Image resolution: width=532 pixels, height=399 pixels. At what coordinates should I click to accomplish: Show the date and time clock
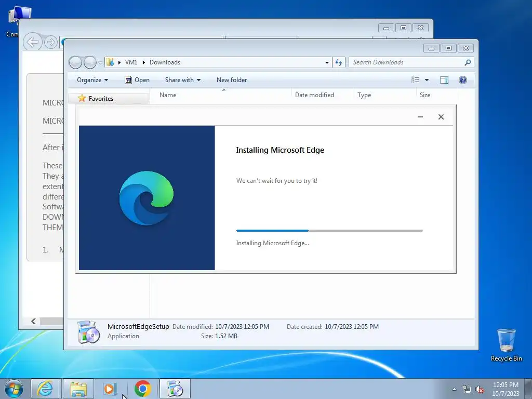pyautogui.click(x=505, y=389)
